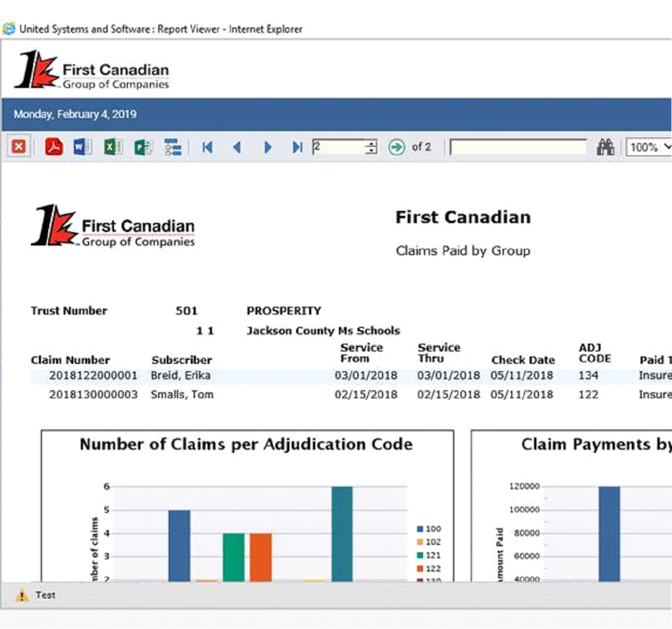Image resolution: width=672 pixels, height=629 pixels.
Task: Click ADJ code 122 cell
Action: point(588,394)
